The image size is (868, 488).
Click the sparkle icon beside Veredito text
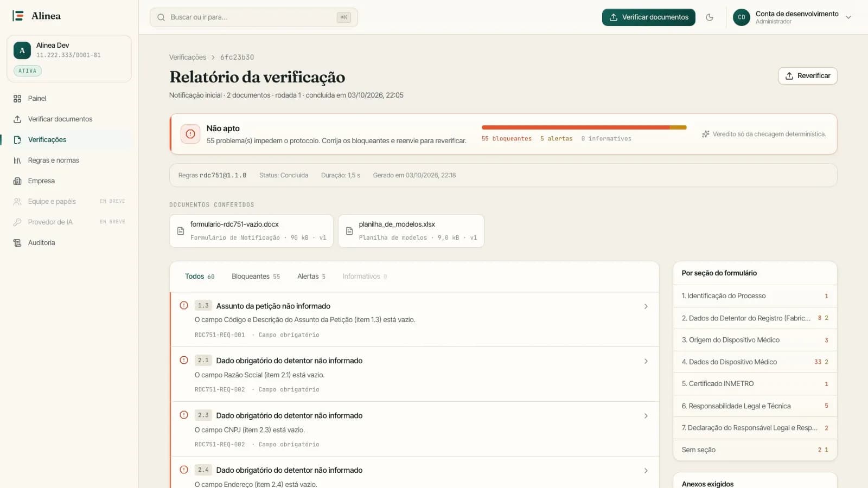tap(706, 134)
